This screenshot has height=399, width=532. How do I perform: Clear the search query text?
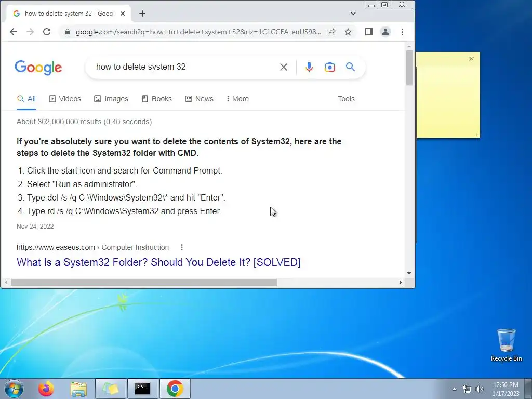[x=284, y=67]
